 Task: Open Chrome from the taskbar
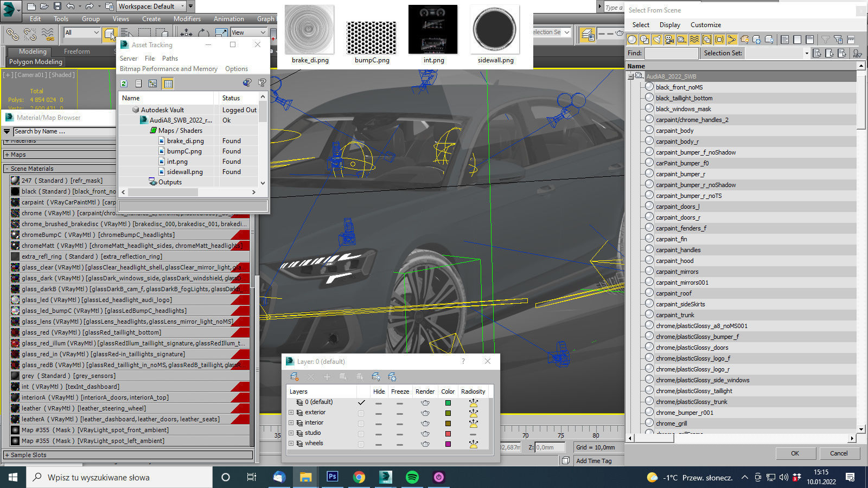[359, 477]
